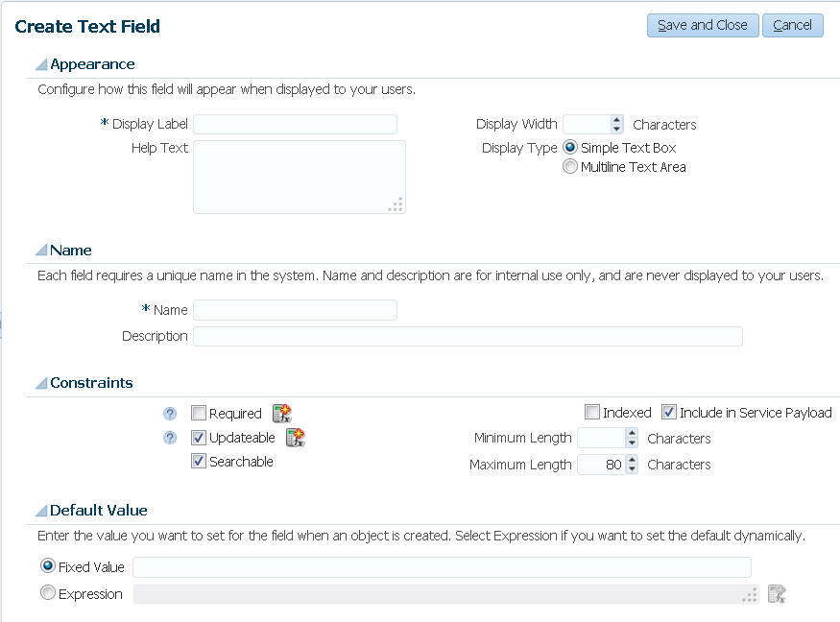
Task: Decrease the Maximum Length value
Action: (631, 469)
